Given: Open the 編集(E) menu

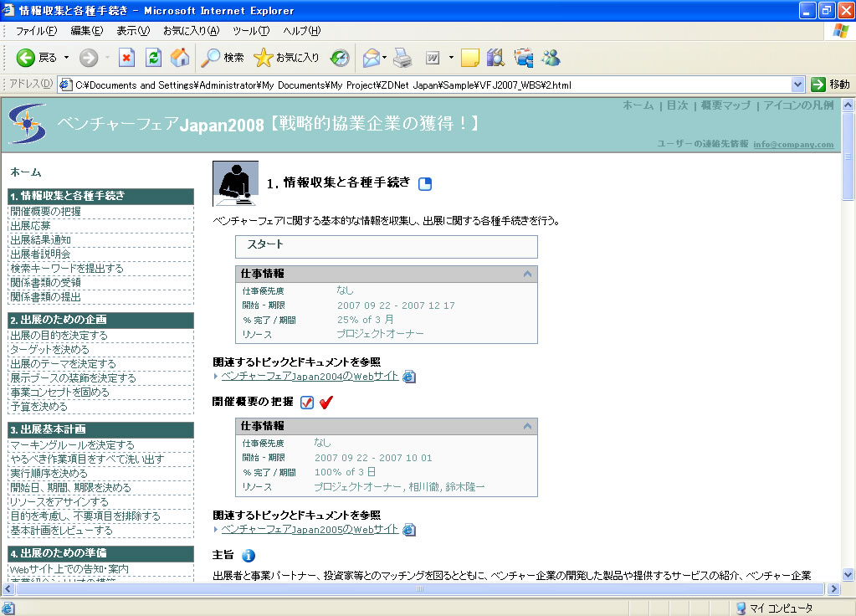Looking at the screenshot, I should [87, 31].
